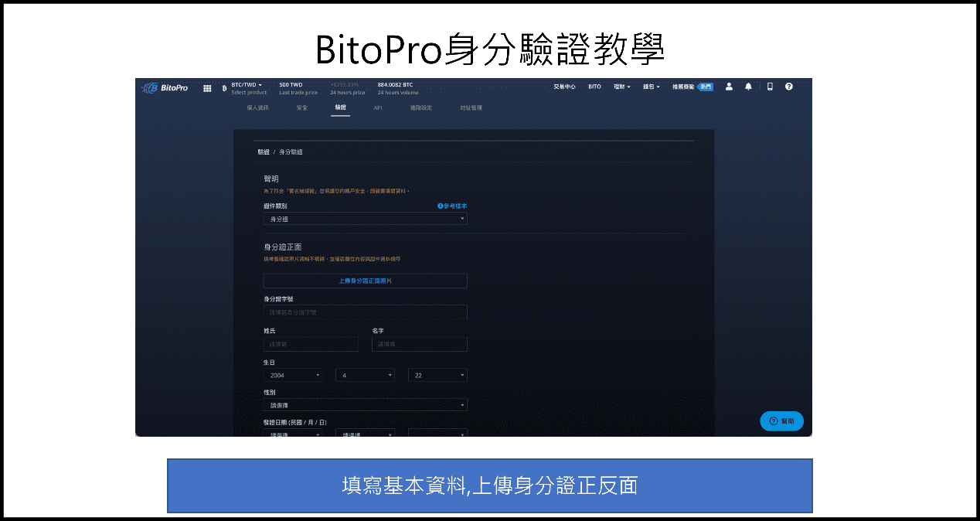Click the floating 幫助 help bubble
The width and height of the screenshot is (980, 521).
click(x=781, y=421)
